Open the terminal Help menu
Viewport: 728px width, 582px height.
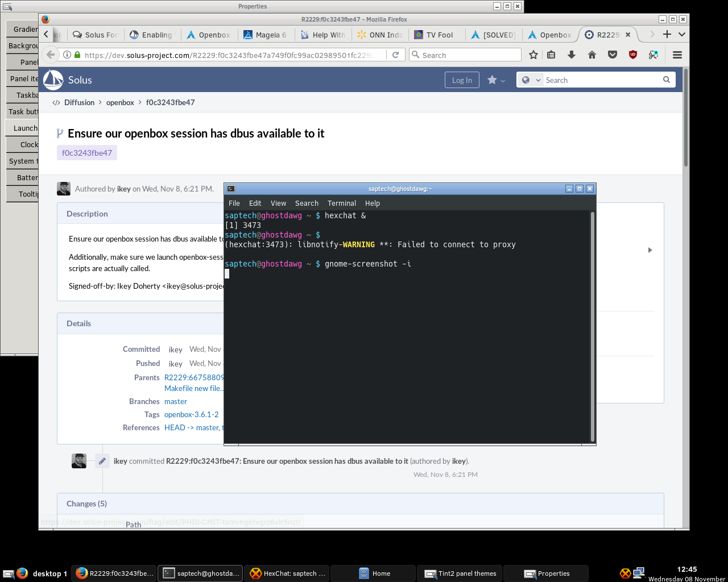(373, 203)
